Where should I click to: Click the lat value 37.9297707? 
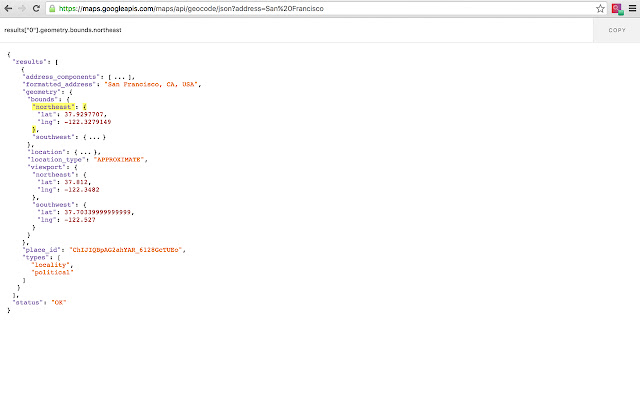(84, 114)
